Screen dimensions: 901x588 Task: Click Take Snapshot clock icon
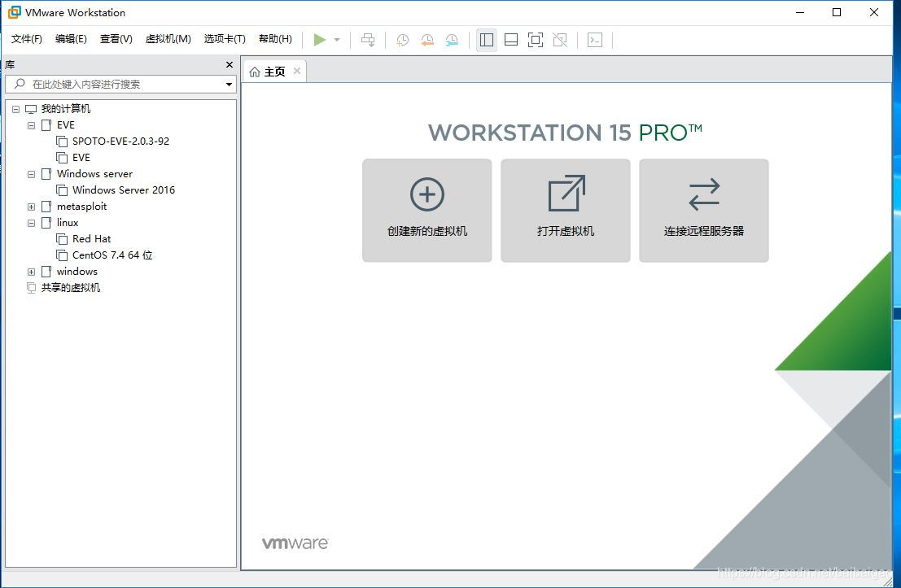pos(403,40)
